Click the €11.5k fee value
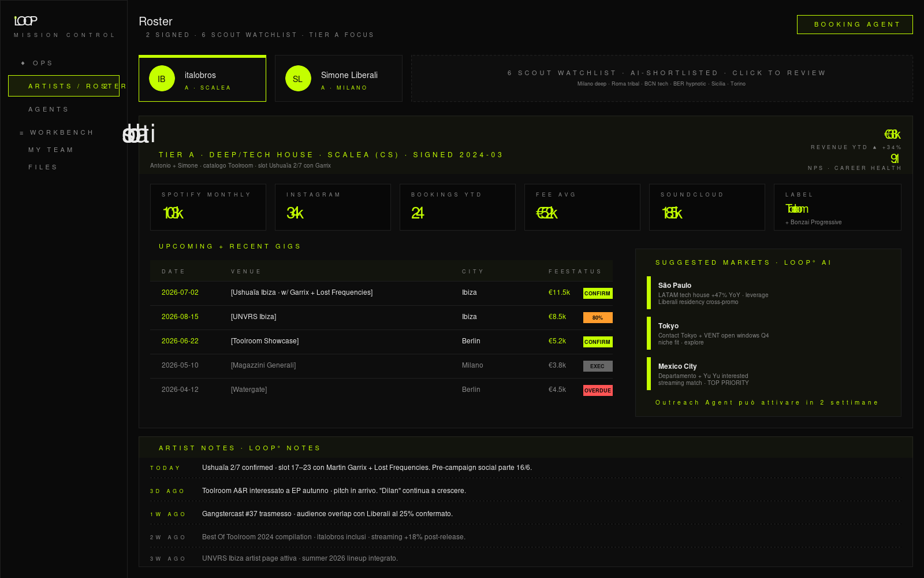Viewport: 924px width, 578px height. coord(559,292)
